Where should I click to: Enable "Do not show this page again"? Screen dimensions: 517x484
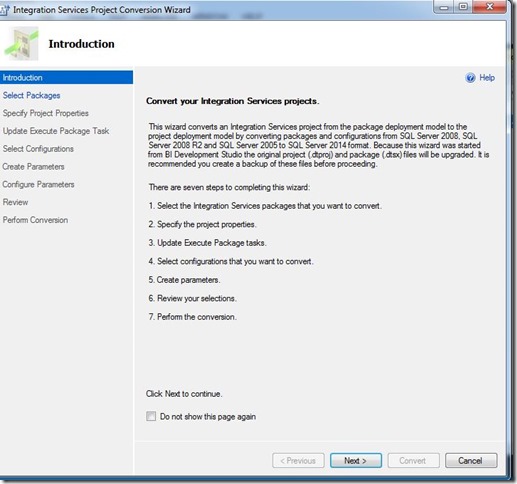[x=151, y=416]
